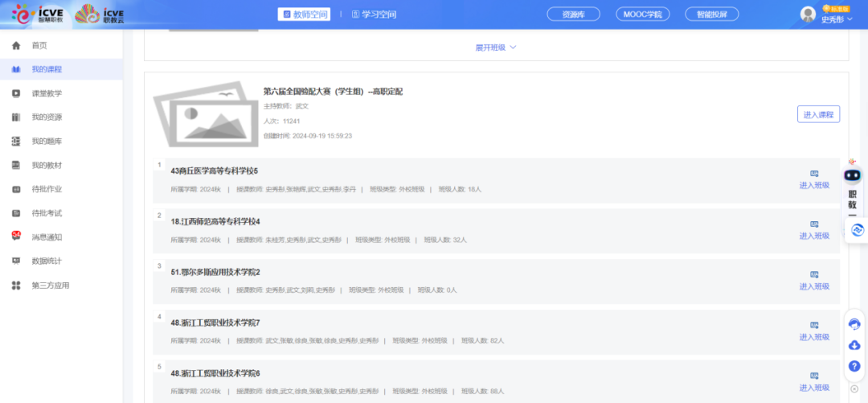868x403 pixels.
Task: Click 人次: 11241 text
Action: 281,121
